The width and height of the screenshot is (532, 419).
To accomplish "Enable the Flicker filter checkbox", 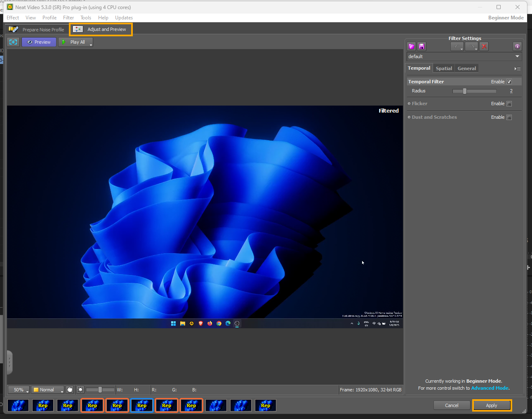I will 509,104.
